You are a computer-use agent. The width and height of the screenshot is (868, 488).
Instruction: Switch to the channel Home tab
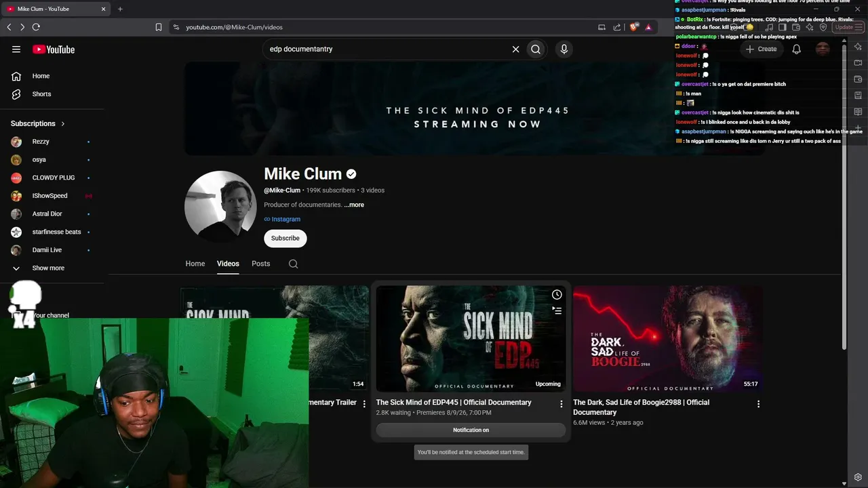pyautogui.click(x=195, y=264)
